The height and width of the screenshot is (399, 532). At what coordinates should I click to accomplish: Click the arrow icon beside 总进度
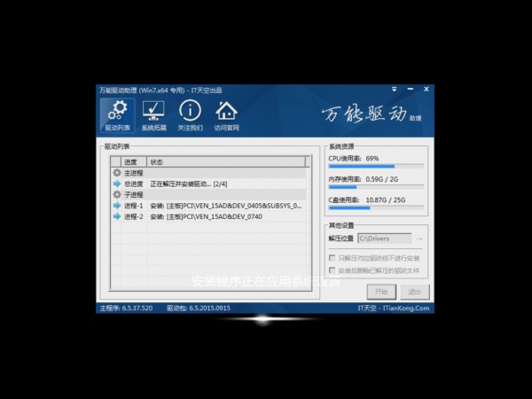click(x=116, y=184)
